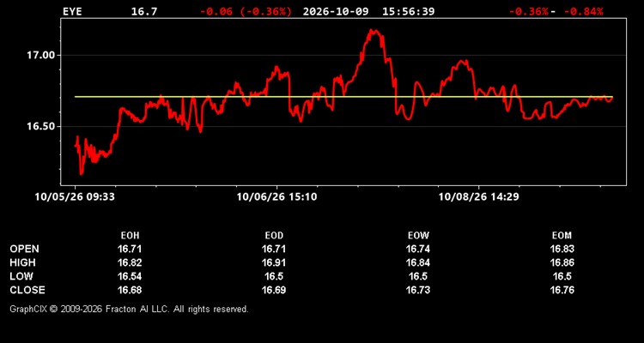Select EOD open value 16.71
644x343 pixels.
coord(274,249)
